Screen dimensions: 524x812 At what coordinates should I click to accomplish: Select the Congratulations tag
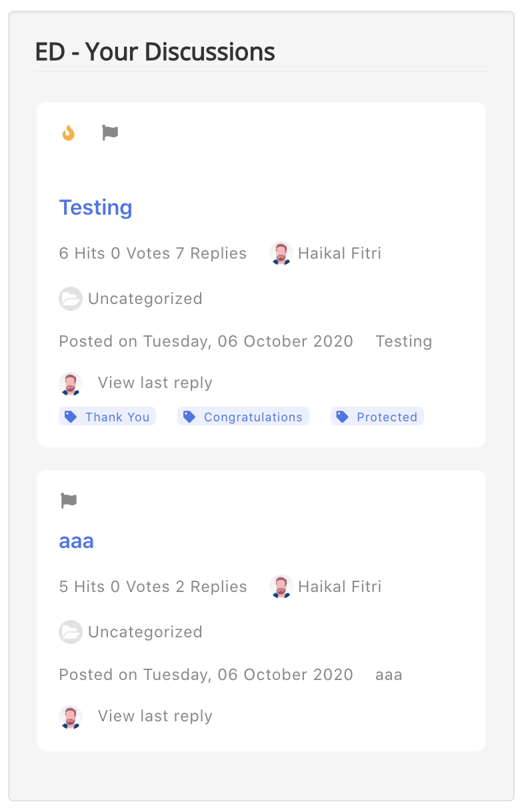243,417
